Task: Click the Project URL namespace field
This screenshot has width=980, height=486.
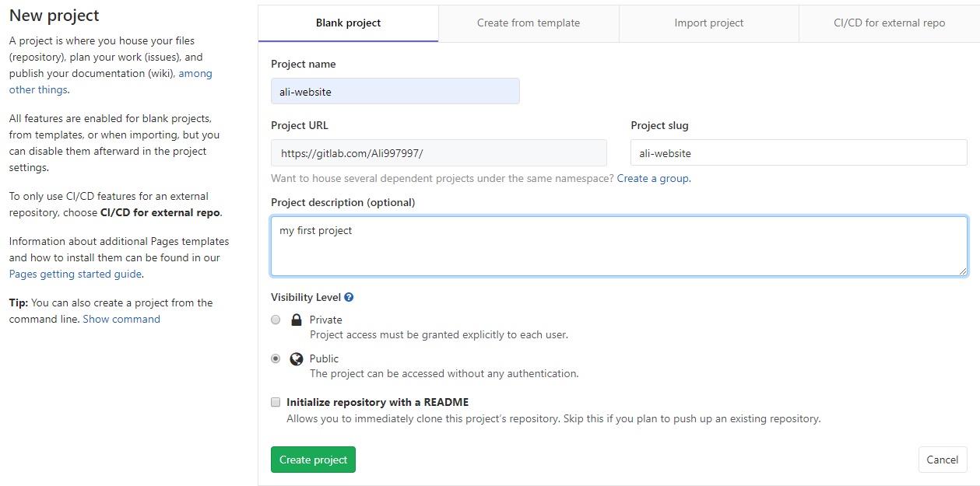Action: coord(438,153)
